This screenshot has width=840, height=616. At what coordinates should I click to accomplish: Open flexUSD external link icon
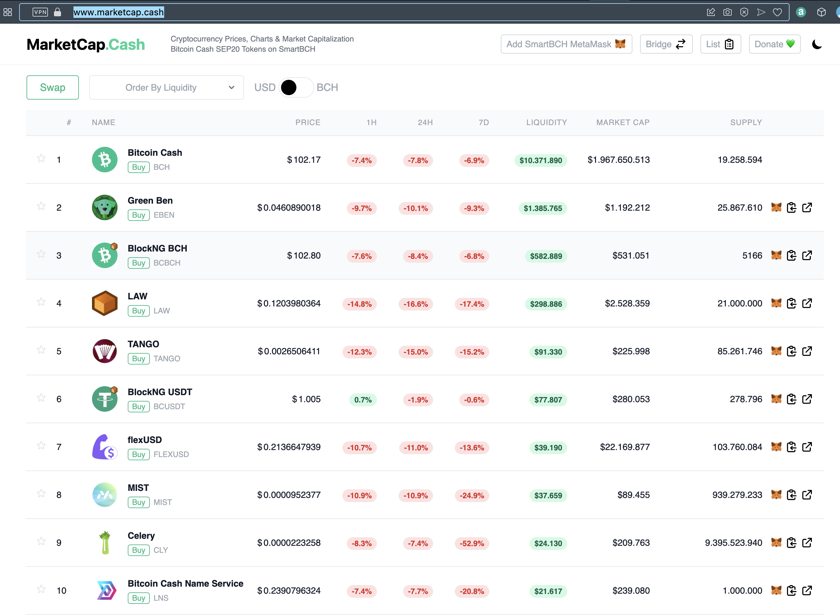click(x=807, y=447)
